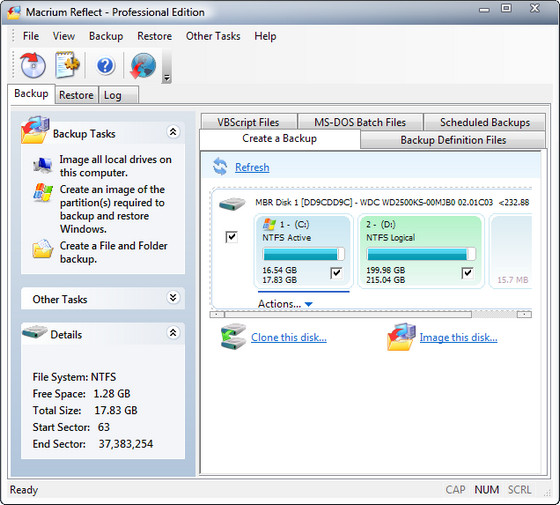
Task: Click the CD with red arrow toolbar icon
Action: (x=33, y=65)
